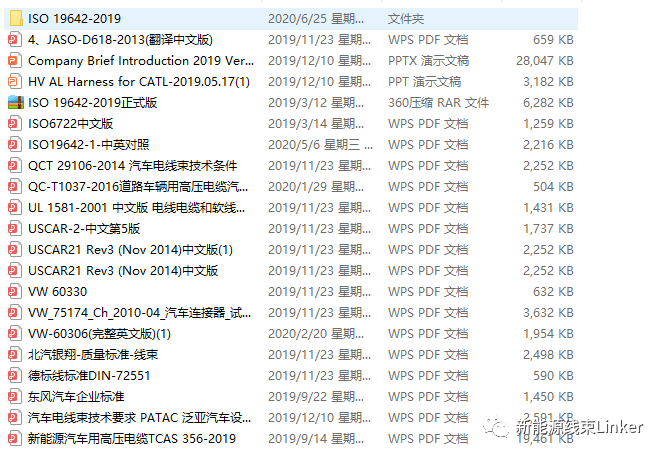The height and width of the screenshot is (457, 664).
Task: Select the USCAR-2-中文第5版 file
Action: coord(84,228)
